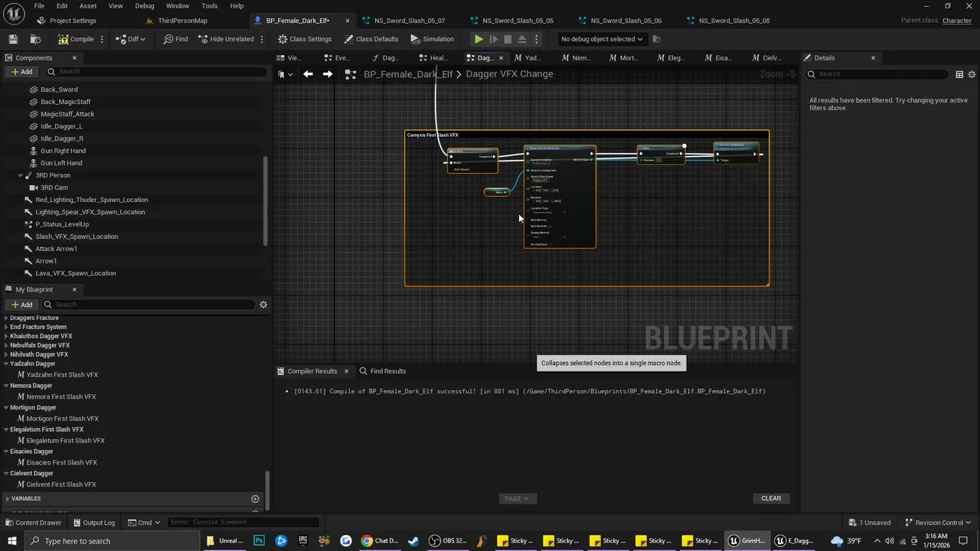Viewport: 980px width, 551px height.
Task: Close the BP_Female_Dark_Elf tab
Action: [x=348, y=21]
